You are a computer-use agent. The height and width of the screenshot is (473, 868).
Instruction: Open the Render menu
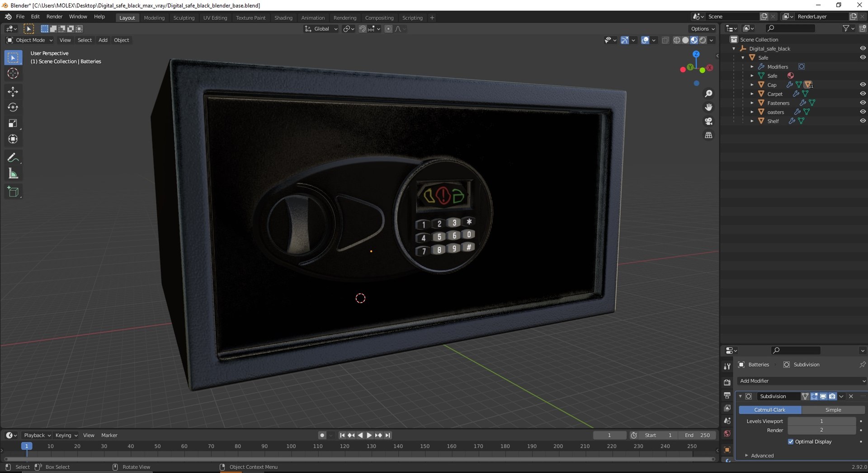pyautogui.click(x=54, y=17)
